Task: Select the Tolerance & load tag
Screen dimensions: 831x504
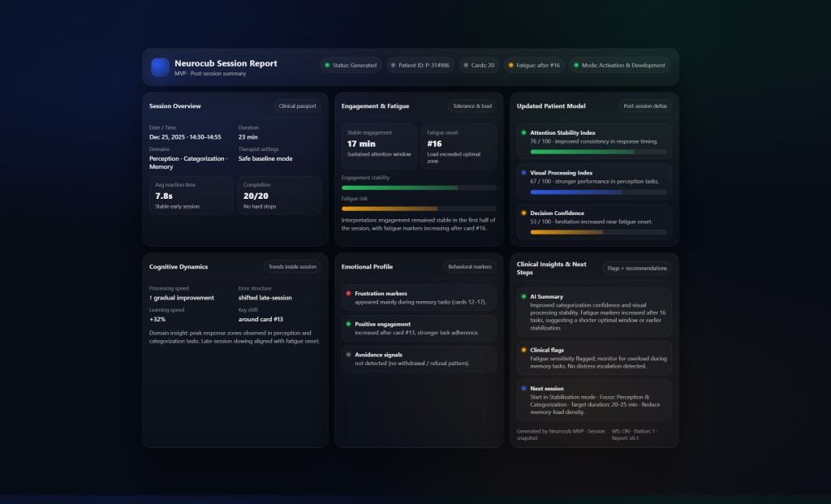Action: tap(472, 106)
